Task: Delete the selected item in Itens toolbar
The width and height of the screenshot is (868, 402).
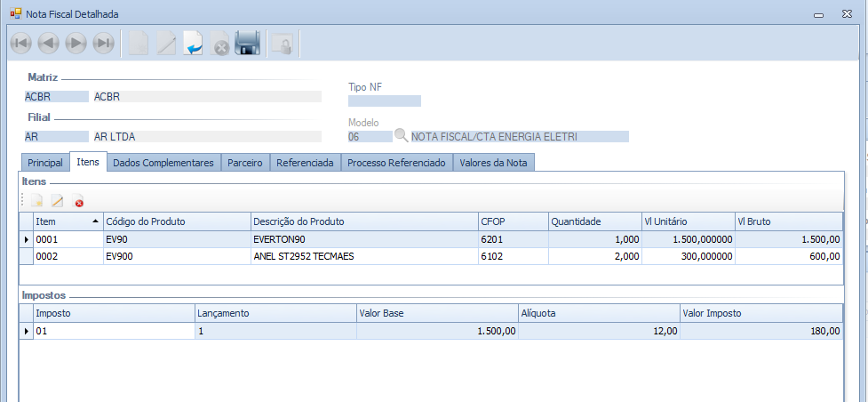Action: 78,202
